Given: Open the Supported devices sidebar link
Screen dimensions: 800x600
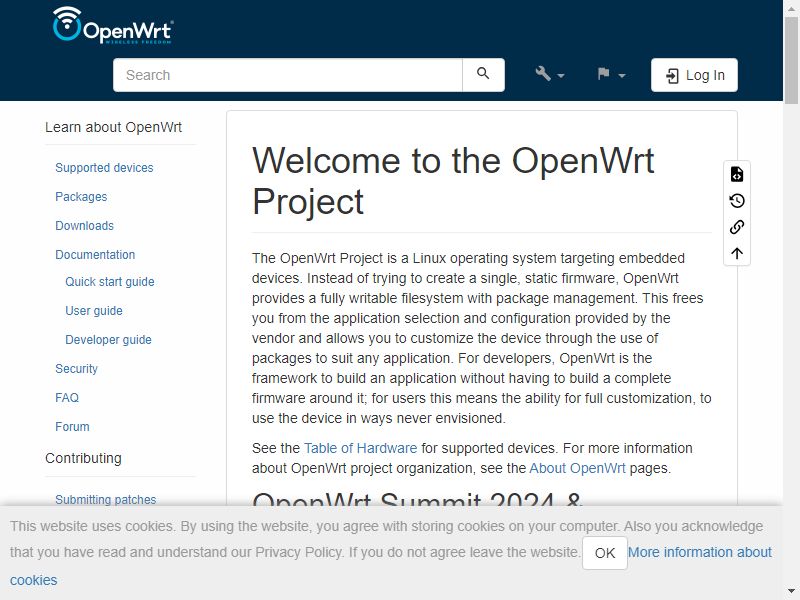Looking at the screenshot, I should coord(104,168).
